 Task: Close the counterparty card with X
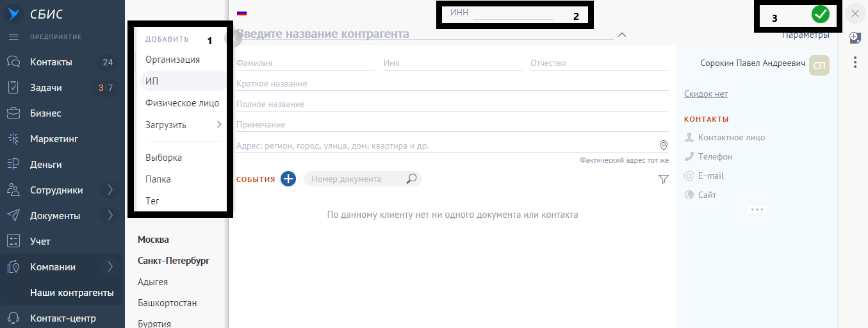click(x=855, y=13)
